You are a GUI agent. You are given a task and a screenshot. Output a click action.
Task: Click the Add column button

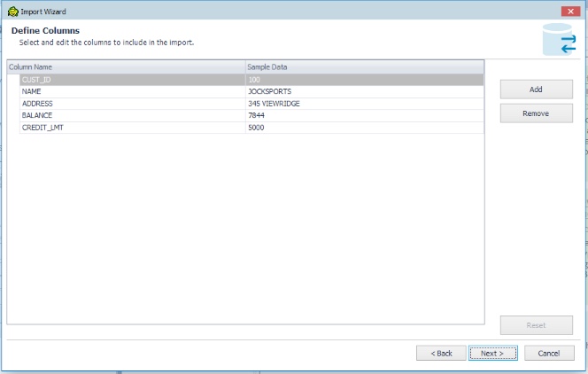coord(536,90)
